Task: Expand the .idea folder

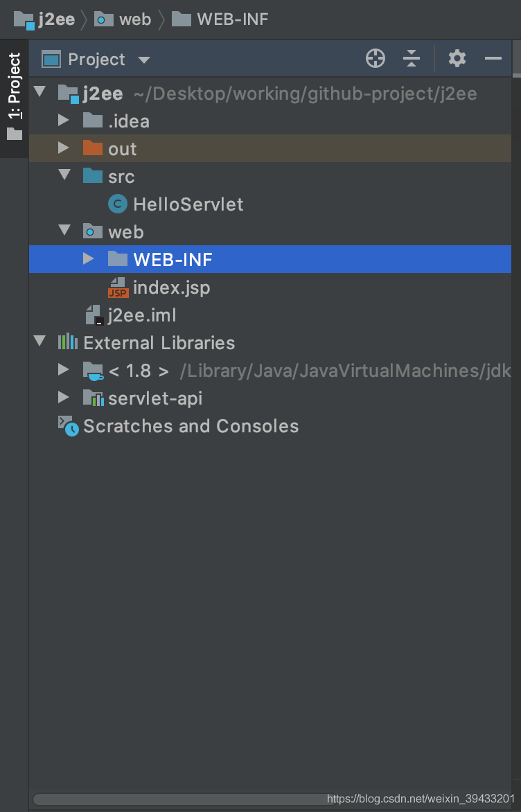Action: pyautogui.click(x=64, y=121)
